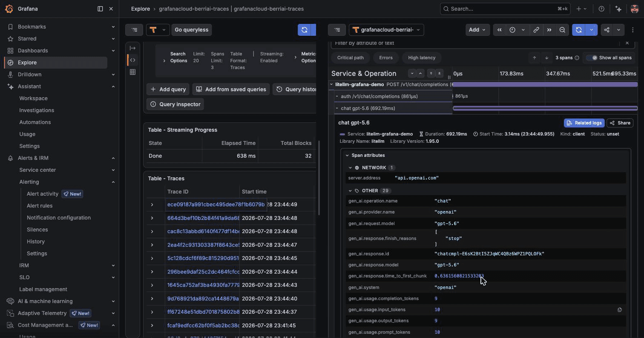Open Investigations under Assistant

37,110
